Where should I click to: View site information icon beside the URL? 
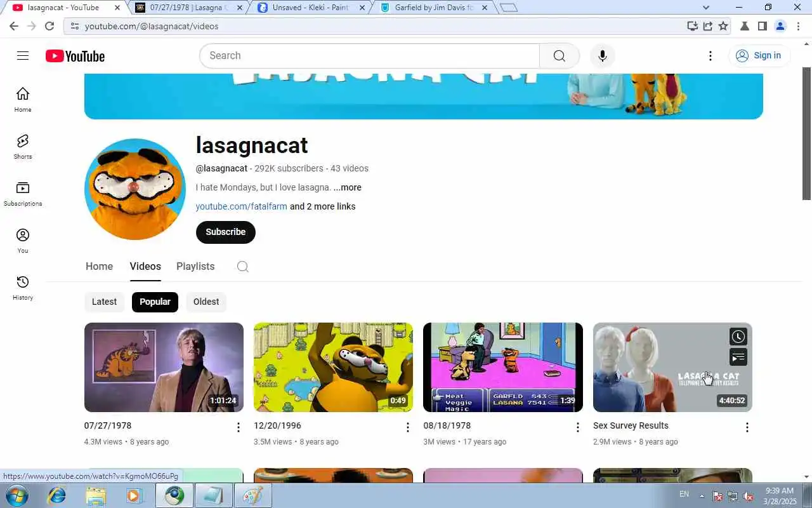tap(74, 26)
